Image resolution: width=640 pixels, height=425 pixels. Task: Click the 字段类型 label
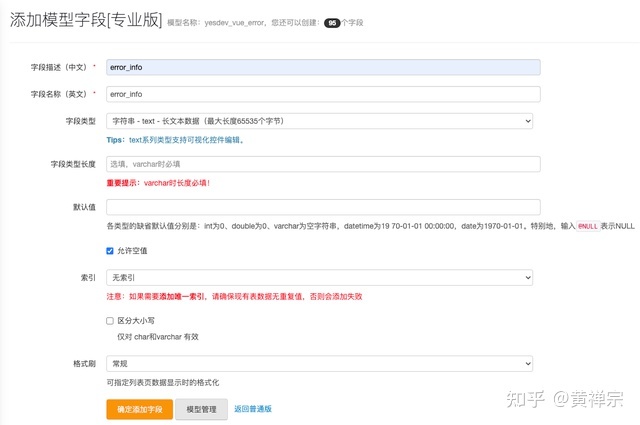click(x=80, y=121)
